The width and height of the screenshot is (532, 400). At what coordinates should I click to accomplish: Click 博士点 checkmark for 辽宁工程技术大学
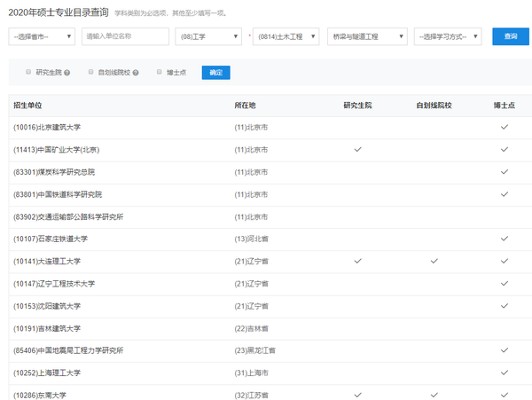click(x=505, y=283)
